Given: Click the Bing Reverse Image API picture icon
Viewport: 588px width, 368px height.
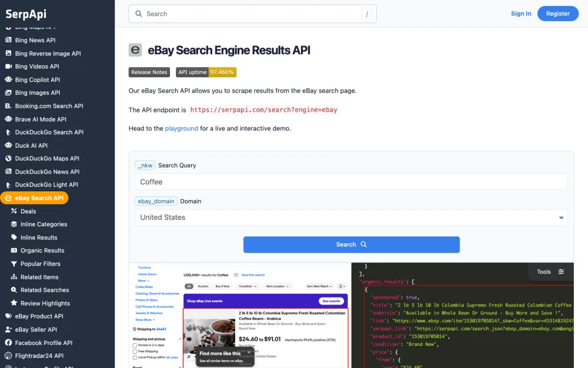Looking at the screenshot, I should coord(8,53).
